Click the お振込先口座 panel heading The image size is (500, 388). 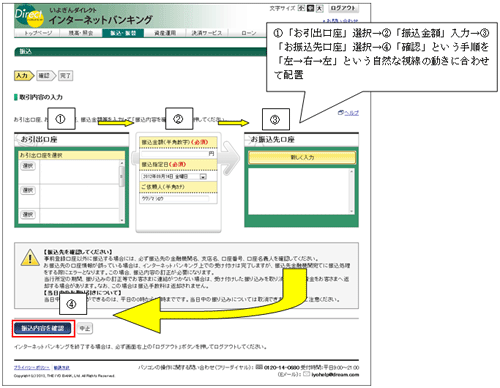273,139
